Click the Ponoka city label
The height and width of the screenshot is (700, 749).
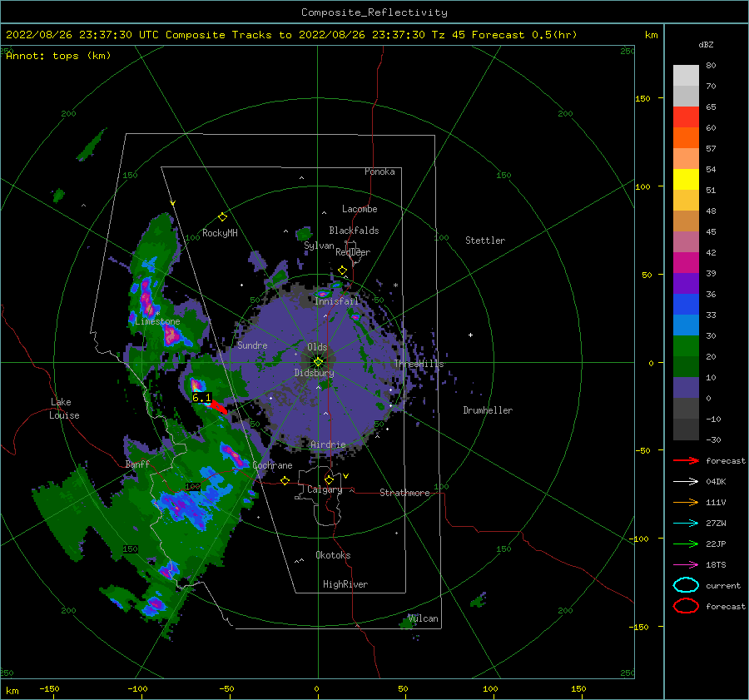tap(379, 171)
